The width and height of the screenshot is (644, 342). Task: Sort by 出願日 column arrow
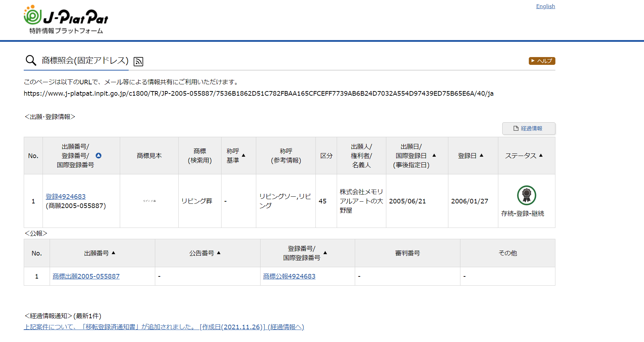(434, 156)
